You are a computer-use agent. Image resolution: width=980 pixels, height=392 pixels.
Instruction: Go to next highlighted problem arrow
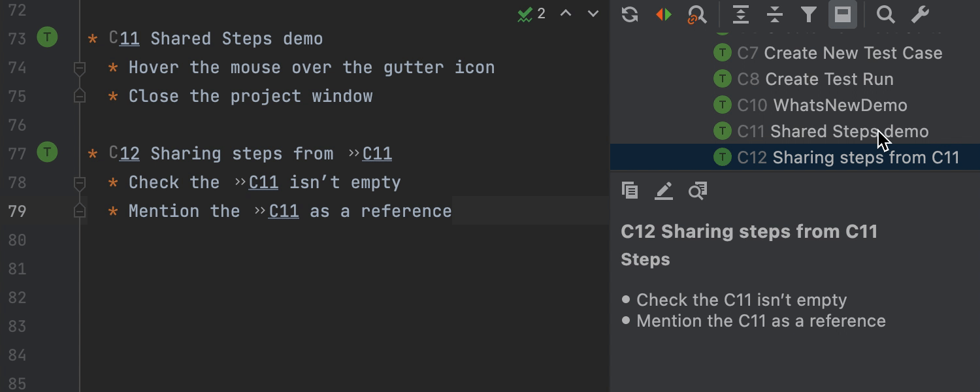(x=593, y=14)
